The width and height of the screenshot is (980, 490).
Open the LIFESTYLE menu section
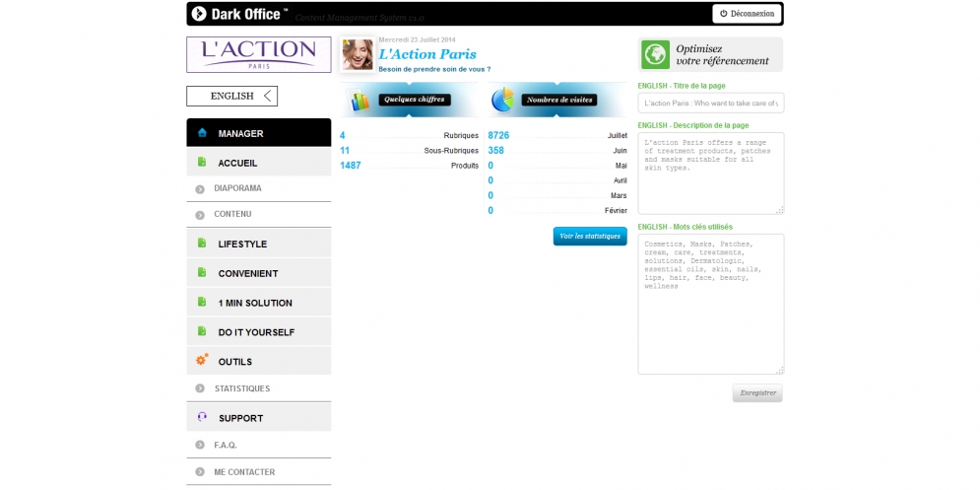point(259,244)
